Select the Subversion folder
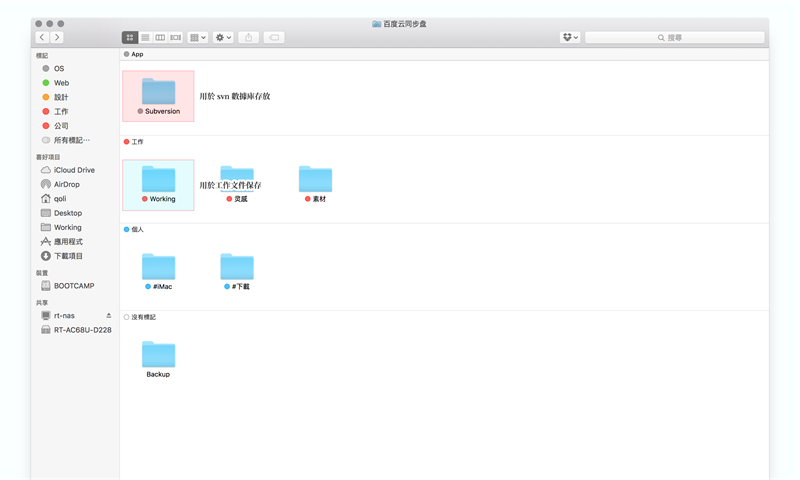 click(x=158, y=95)
